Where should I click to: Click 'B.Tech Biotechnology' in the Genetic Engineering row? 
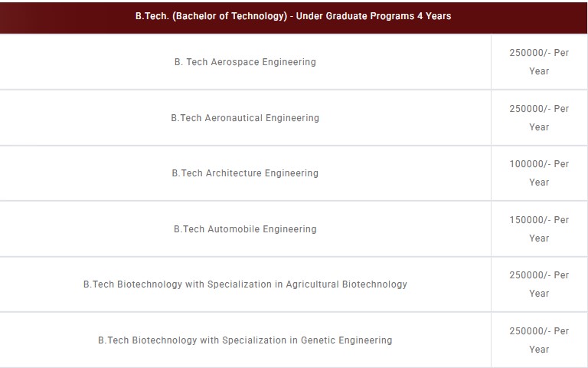[x=148, y=340]
